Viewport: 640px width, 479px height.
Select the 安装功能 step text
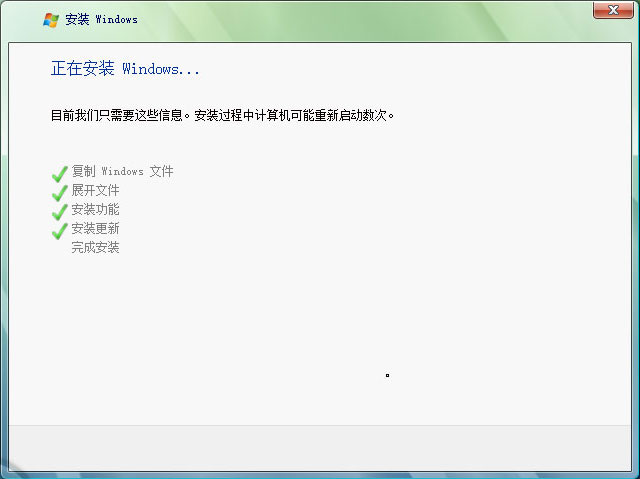pyautogui.click(x=96, y=209)
